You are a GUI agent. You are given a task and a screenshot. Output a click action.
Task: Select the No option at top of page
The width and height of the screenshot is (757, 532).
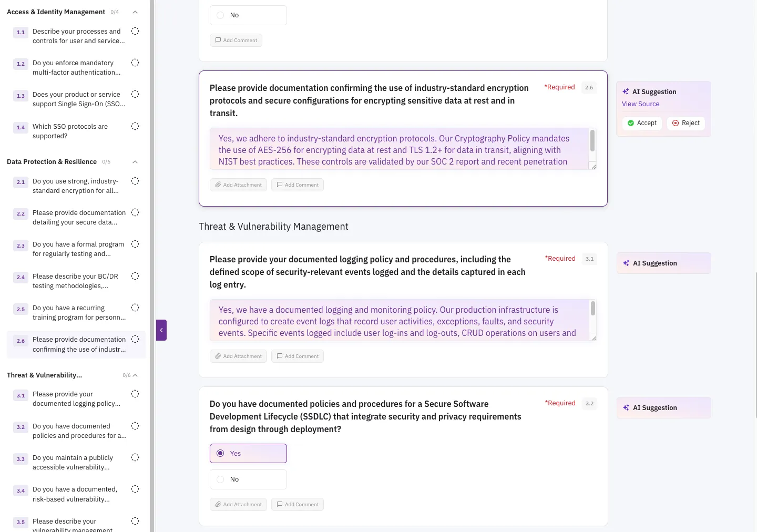[x=220, y=15]
